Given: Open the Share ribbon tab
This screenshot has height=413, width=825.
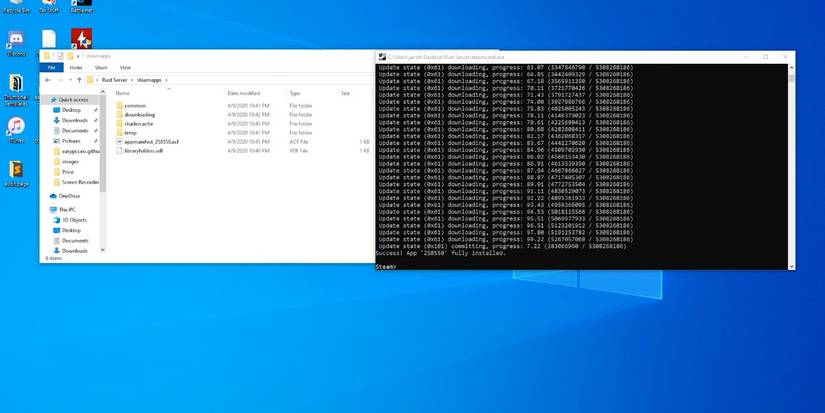Looking at the screenshot, I should (101, 68).
